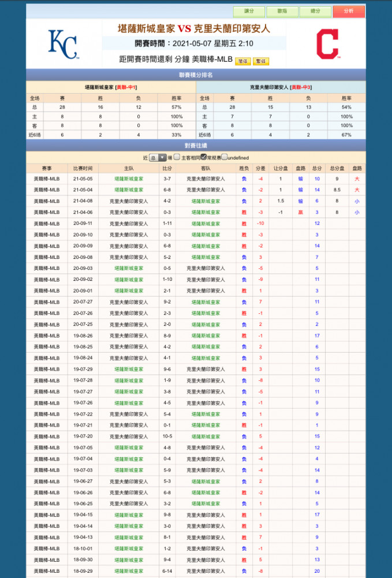Click the Cleveland Indians C logo
392x578 pixels.
[327, 45]
